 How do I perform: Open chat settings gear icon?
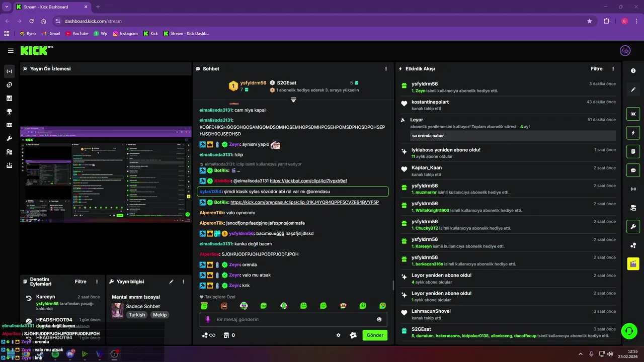tap(339, 335)
